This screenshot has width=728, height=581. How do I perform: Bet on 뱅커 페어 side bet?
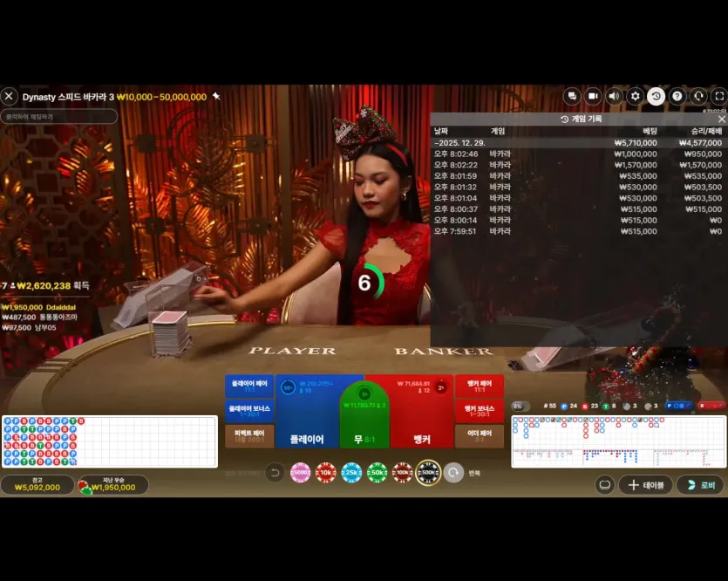tap(480, 386)
